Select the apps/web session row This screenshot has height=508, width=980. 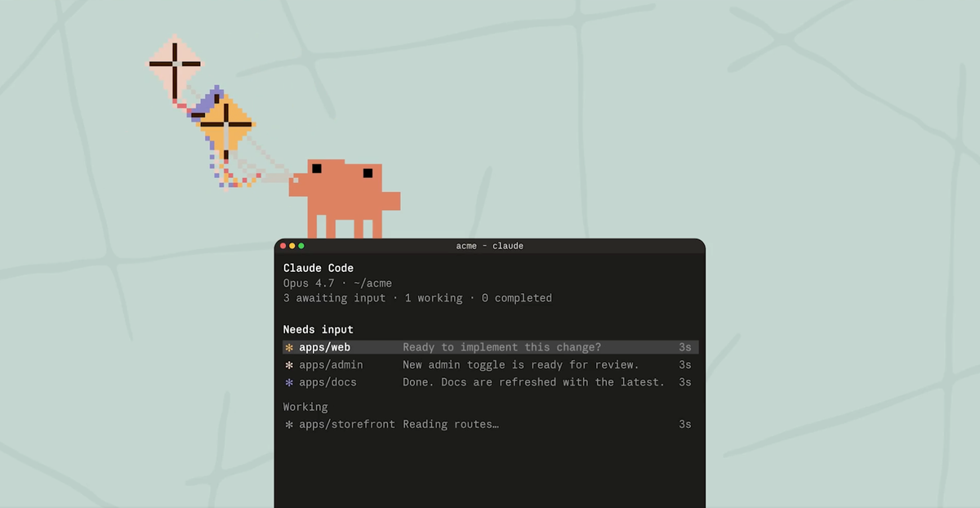pyautogui.click(x=490, y=347)
